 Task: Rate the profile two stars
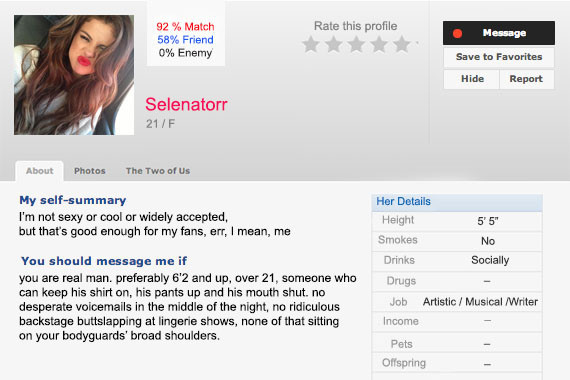click(334, 44)
